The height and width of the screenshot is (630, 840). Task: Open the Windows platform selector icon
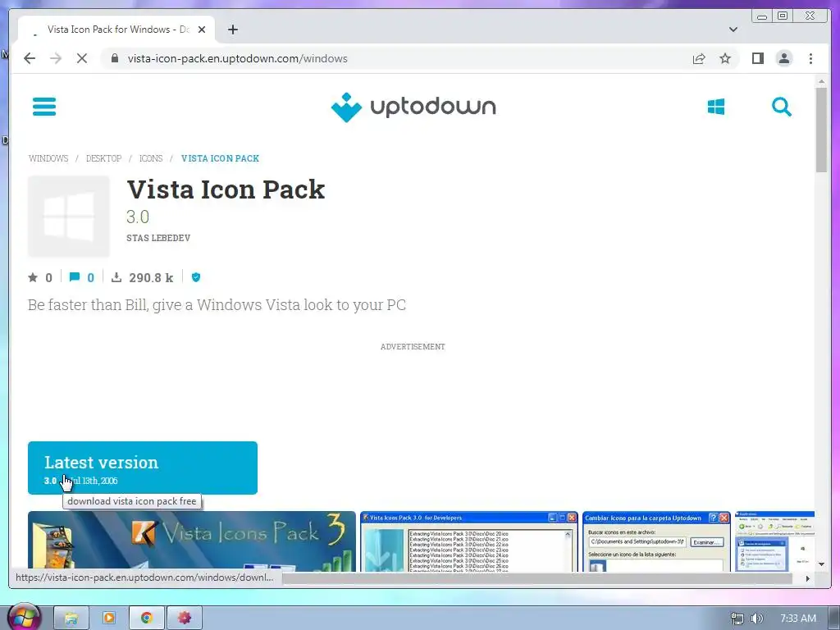[715, 107]
